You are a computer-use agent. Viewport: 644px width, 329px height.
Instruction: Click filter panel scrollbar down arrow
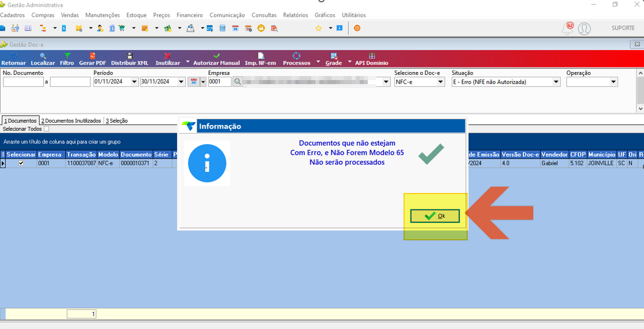coord(641,108)
